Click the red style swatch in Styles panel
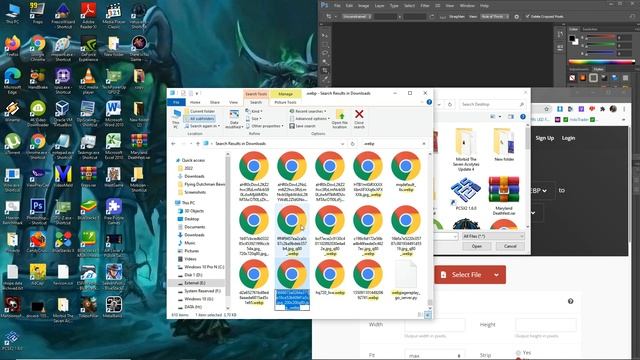The width and height of the screenshot is (640, 360). pyautogui.click(x=583, y=78)
